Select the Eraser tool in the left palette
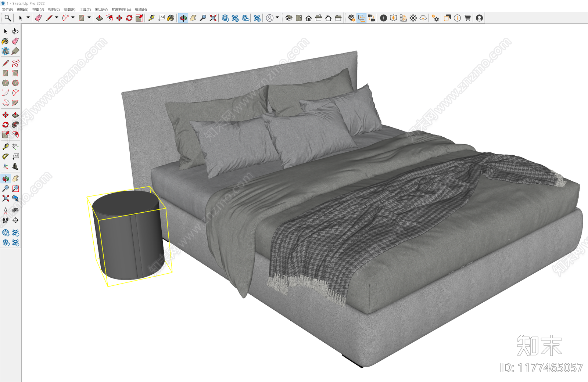The image size is (588, 382). [15, 41]
